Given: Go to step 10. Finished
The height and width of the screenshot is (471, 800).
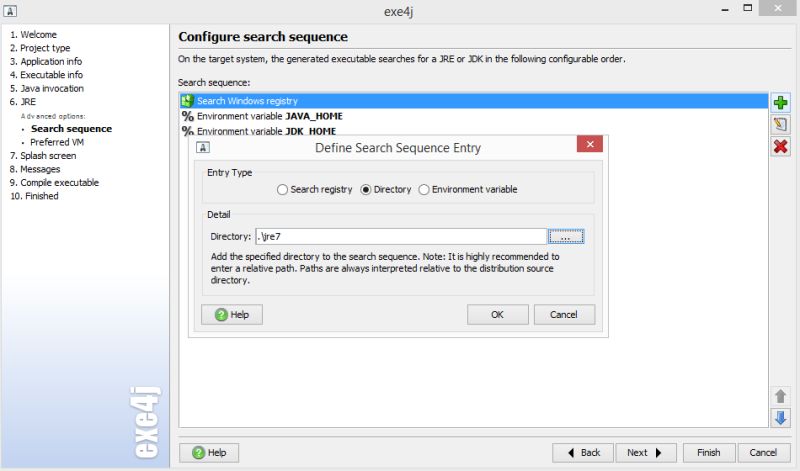Looking at the screenshot, I should tap(34, 196).
